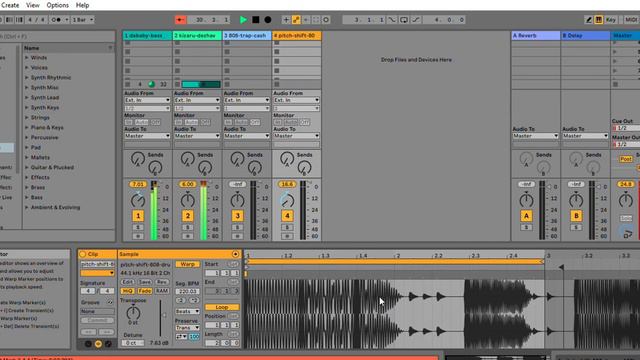Open the 1 Bar quantization dropdown
The image size is (640, 360).
coord(83,20)
